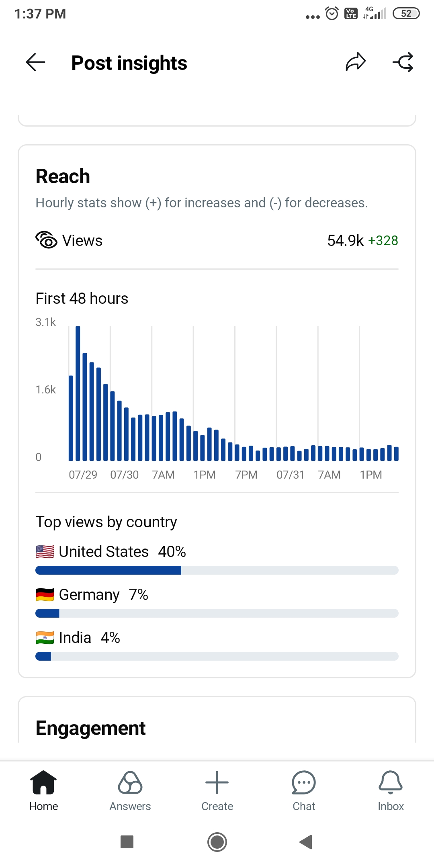Tap the back arrow icon
Screen dimensions: 434x868
(35, 63)
